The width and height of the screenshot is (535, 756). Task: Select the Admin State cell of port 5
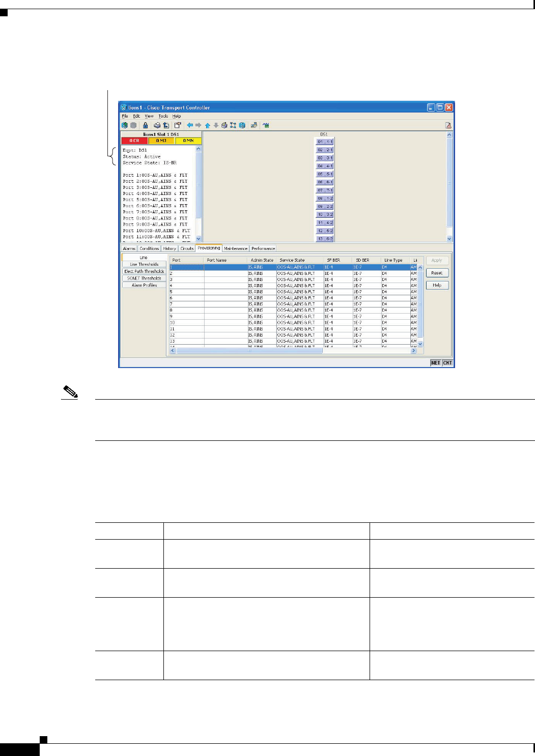262,292
